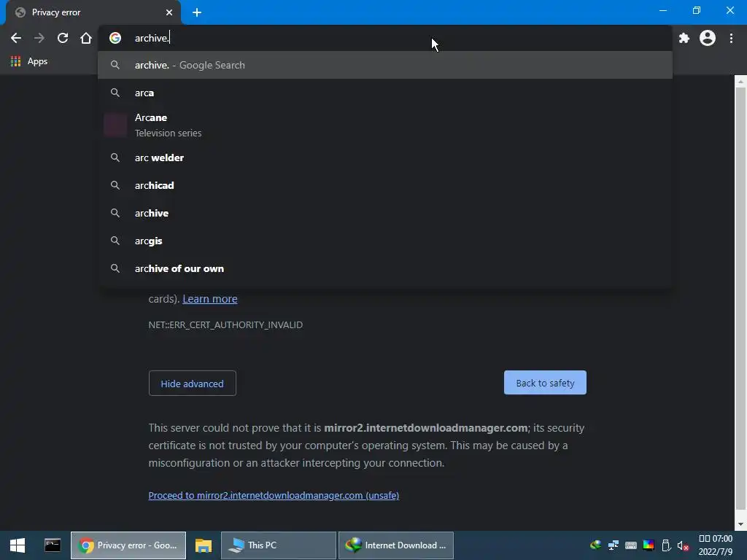Click the search icon beside 'arc welder'
The image size is (747, 560).
[x=115, y=157]
